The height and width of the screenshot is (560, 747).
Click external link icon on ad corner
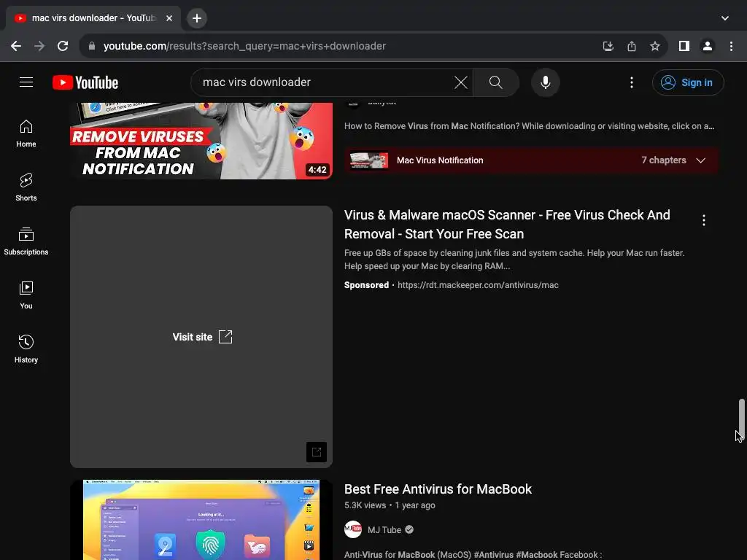317,452
